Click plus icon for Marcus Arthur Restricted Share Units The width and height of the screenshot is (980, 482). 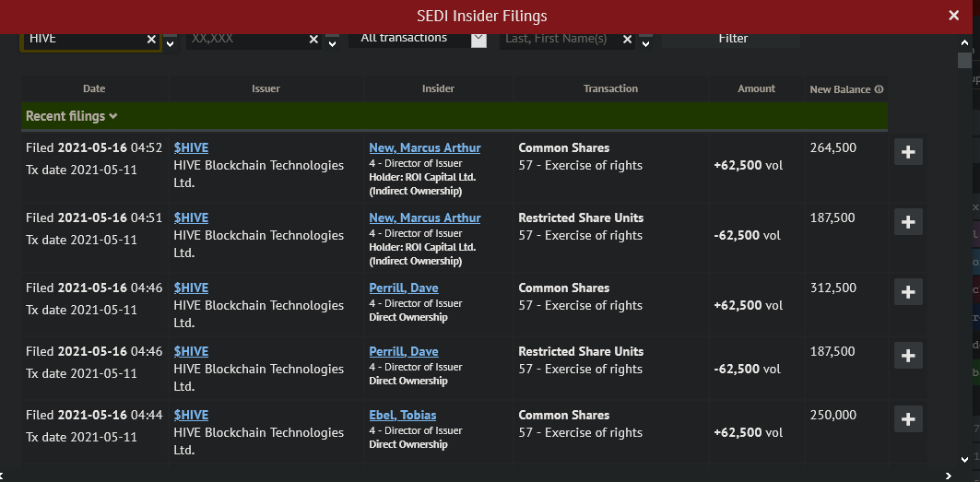908,222
